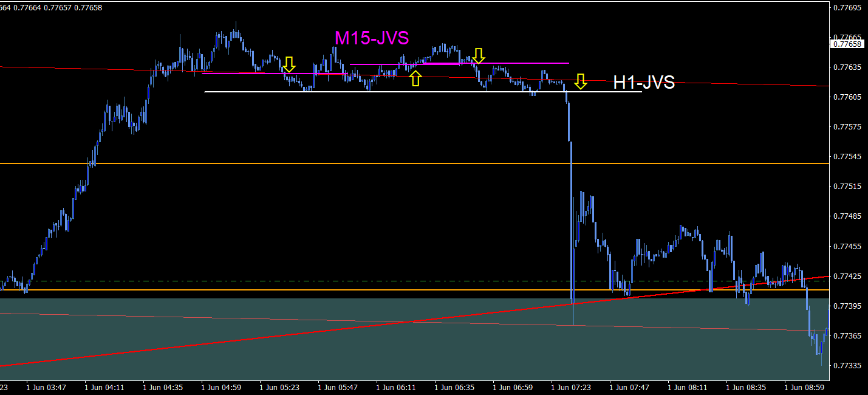
Task: Click the 1 Jun 08:35 time label
Action: pyautogui.click(x=746, y=387)
